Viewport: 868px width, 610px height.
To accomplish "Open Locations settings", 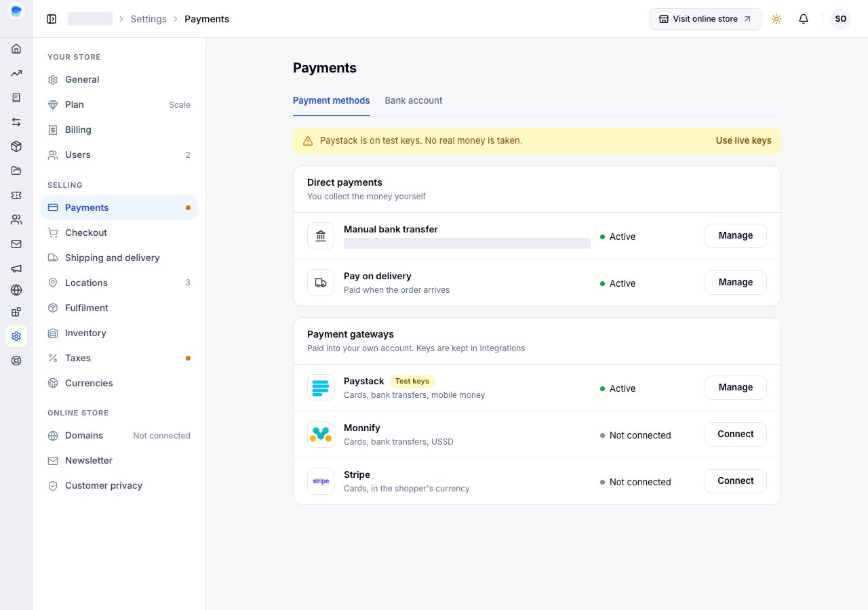I will pyautogui.click(x=119, y=283).
